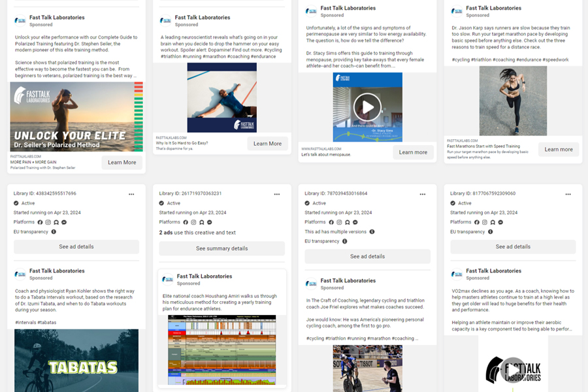Viewport: 588px width, 392px height.
Task: Click Learn more on Fast Marathons speed training ad
Action: click(559, 150)
